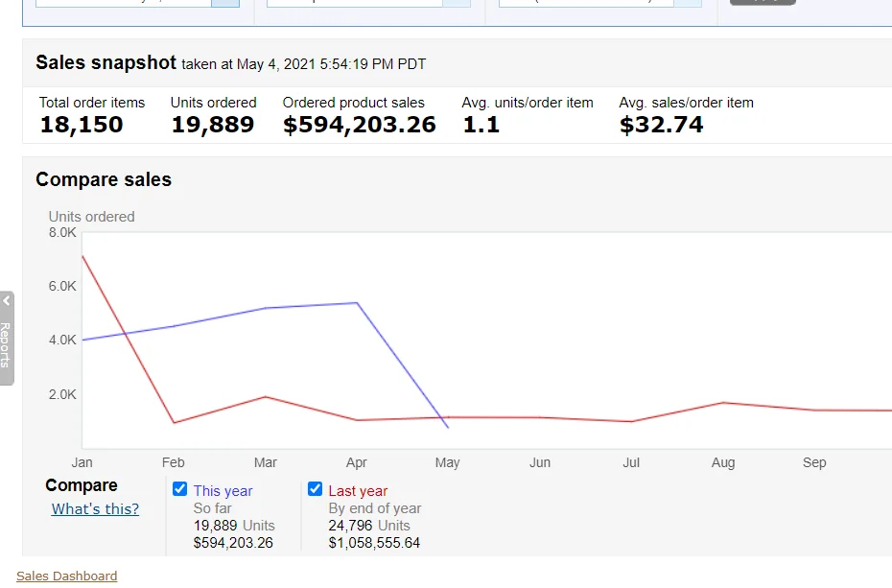The height and width of the screenshot is (588, 892).
Task: Open the leftmost dropdown arrow at top
Action: click(224, 3)
